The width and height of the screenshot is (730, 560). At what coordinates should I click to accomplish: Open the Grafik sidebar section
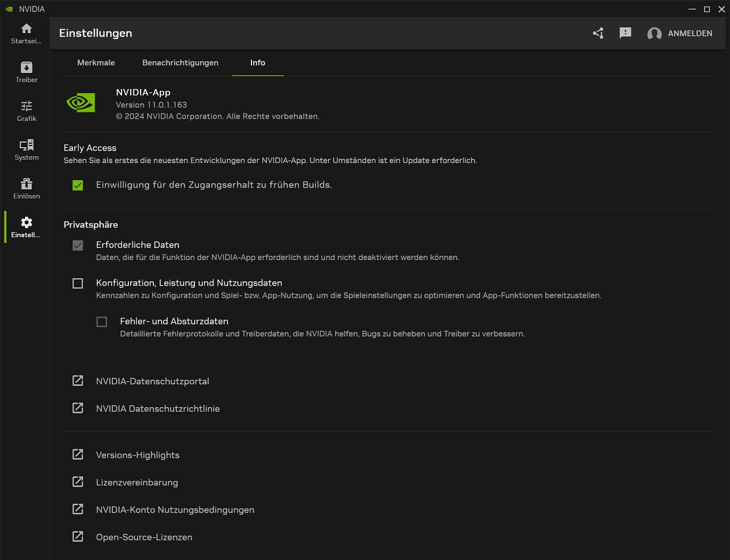26,111
